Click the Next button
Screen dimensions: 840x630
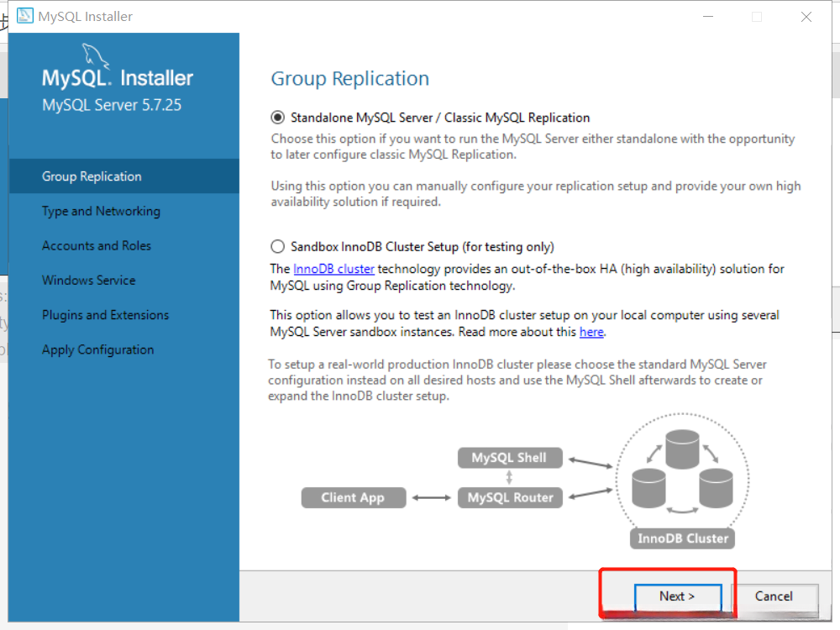pos(678,596)
